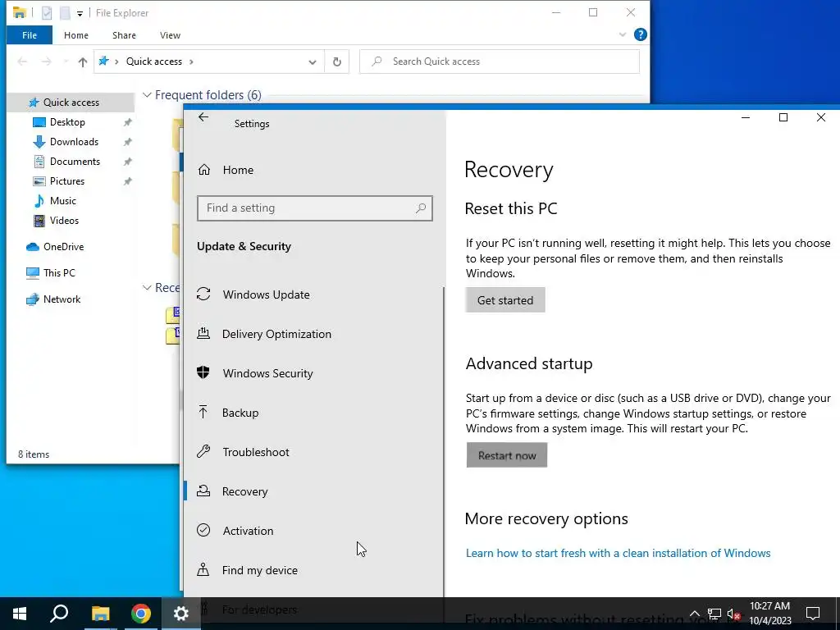Open File Explorer from taskbar
Image resolution: width=840 pixels, height=630 pixels.
click(100, 614)
